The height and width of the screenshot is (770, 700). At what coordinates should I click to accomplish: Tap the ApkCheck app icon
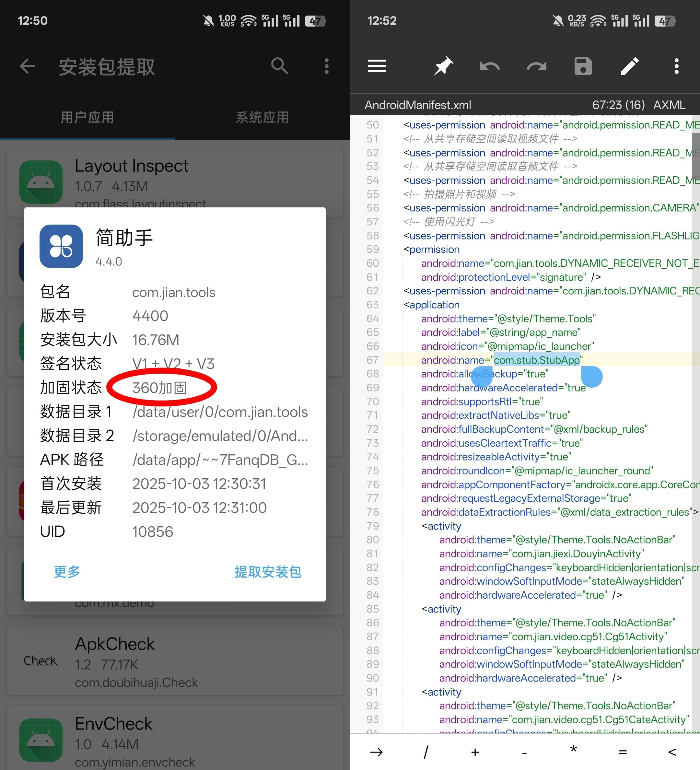pyautogui.click(x=41, y=660)
